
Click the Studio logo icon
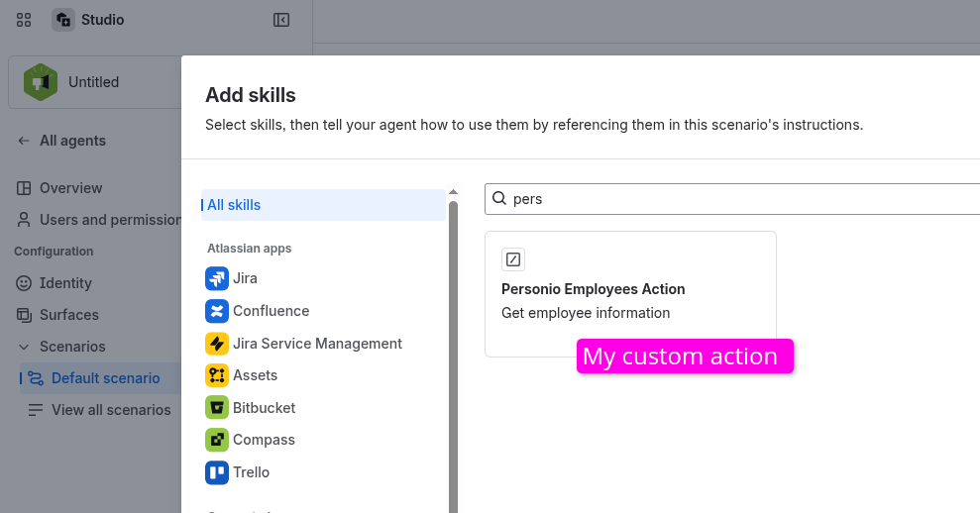tap(63, 20)
